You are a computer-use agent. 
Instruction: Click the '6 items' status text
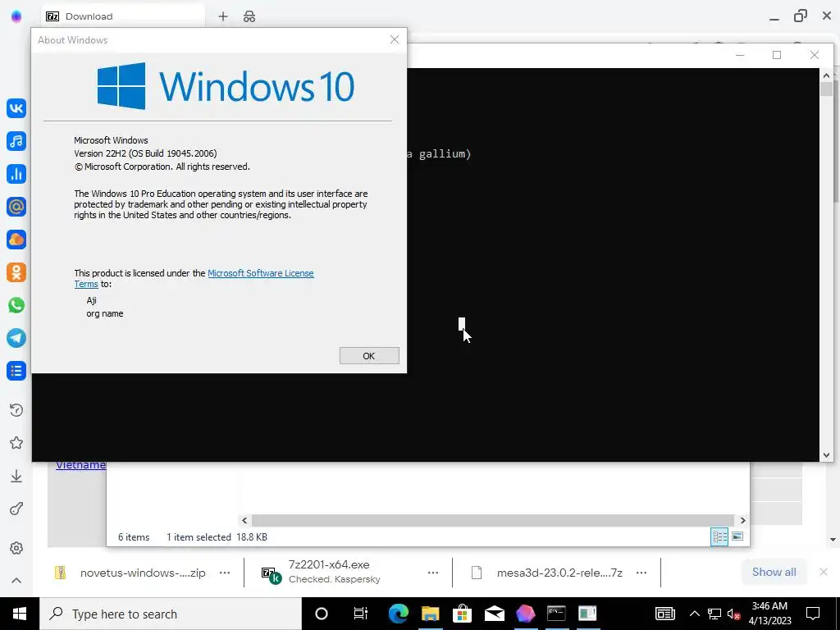(x=134, y=537)
